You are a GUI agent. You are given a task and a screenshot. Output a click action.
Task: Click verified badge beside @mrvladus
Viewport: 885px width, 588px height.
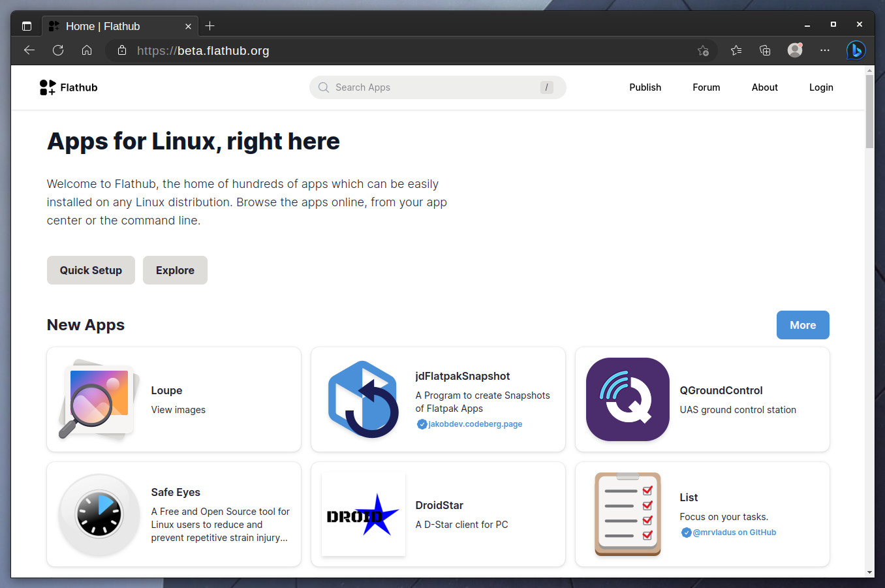(686, 533)
